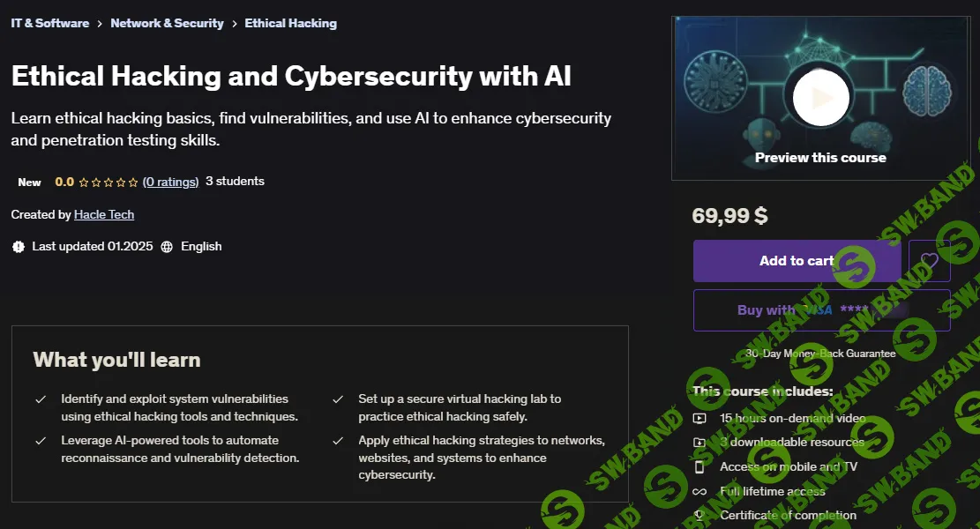This screenshot has width=980, height=529.
Task: Click the last updated clock icon
Action: coord(19,246)
